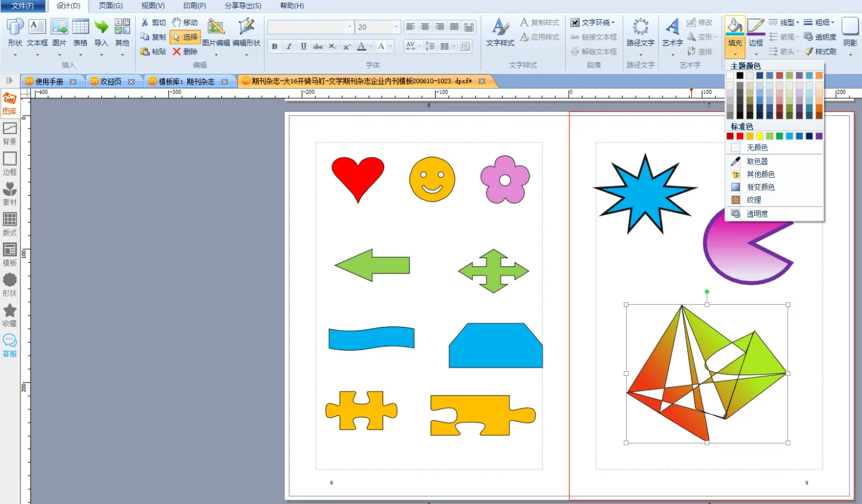862x504 pixels.
Task: Open the font size dropdown showing 20
Action: point(396,27)
